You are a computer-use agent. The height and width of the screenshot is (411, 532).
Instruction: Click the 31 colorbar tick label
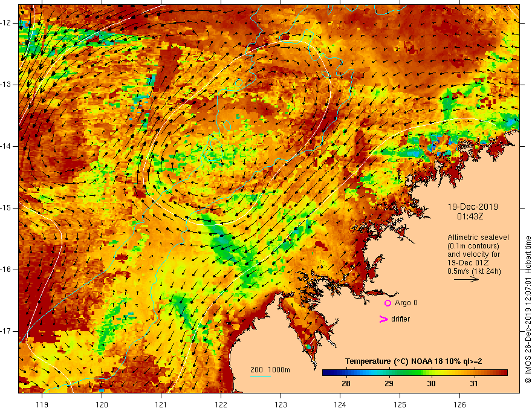click(473, 384)
